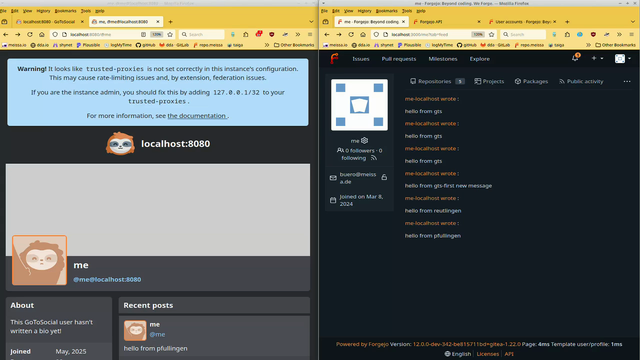Close the 'me, @me@localhost:8080' tab
The width and height of the screenshot is (640, 360).
pyautogui.click(x=158, y=22)
